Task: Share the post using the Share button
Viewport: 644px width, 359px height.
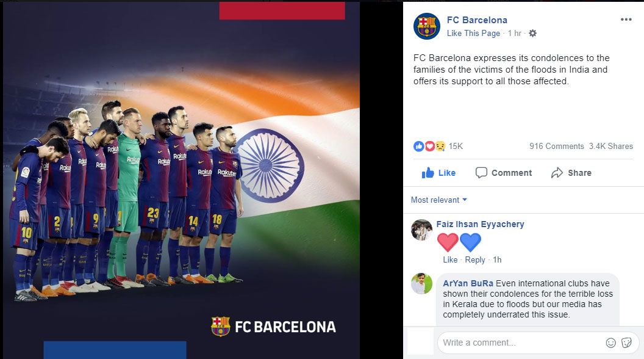Action: pos(571,173)
